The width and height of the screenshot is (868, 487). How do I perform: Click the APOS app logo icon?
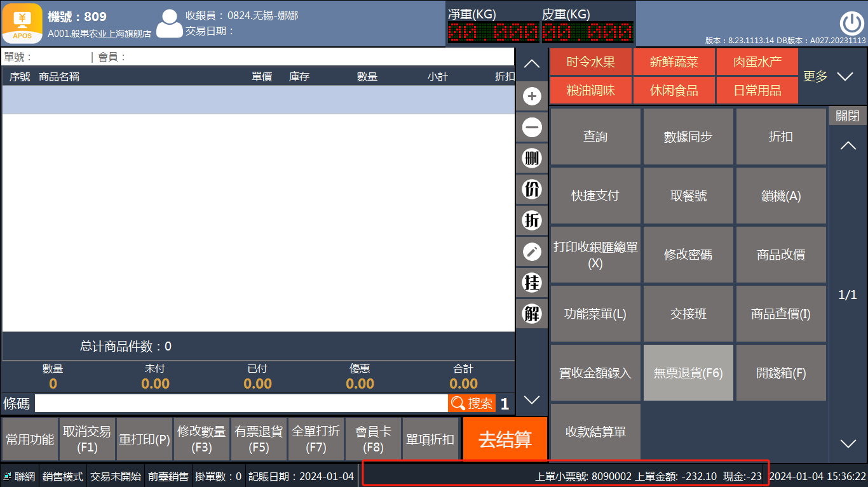(x=22, y=23)
